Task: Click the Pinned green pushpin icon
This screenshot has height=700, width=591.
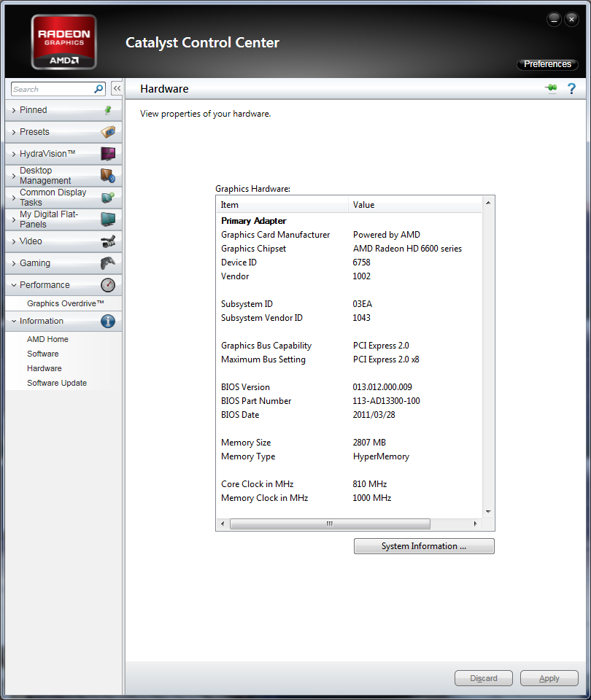Action: pyautogui.click(x=108, y=110)
